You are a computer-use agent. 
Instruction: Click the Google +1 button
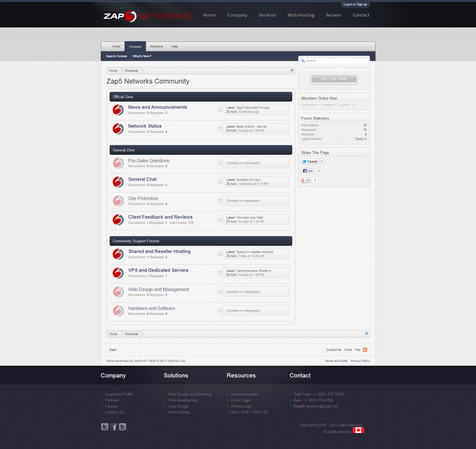tap(306, 180)
